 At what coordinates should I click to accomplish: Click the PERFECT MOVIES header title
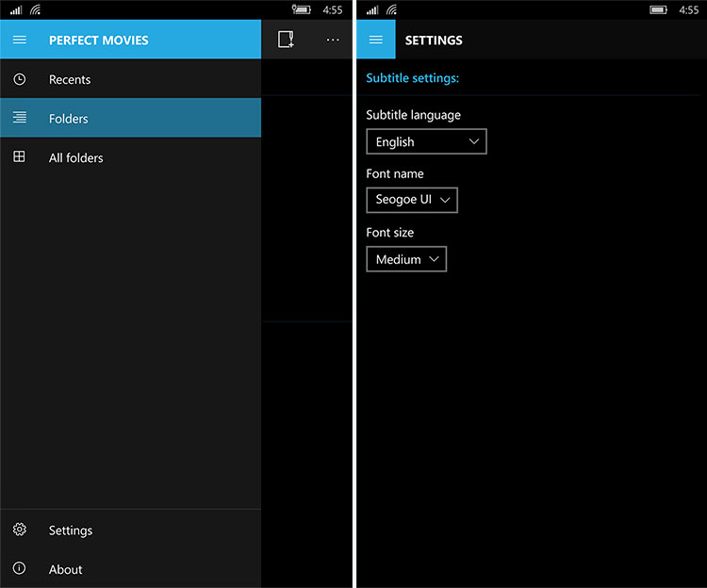99,41
